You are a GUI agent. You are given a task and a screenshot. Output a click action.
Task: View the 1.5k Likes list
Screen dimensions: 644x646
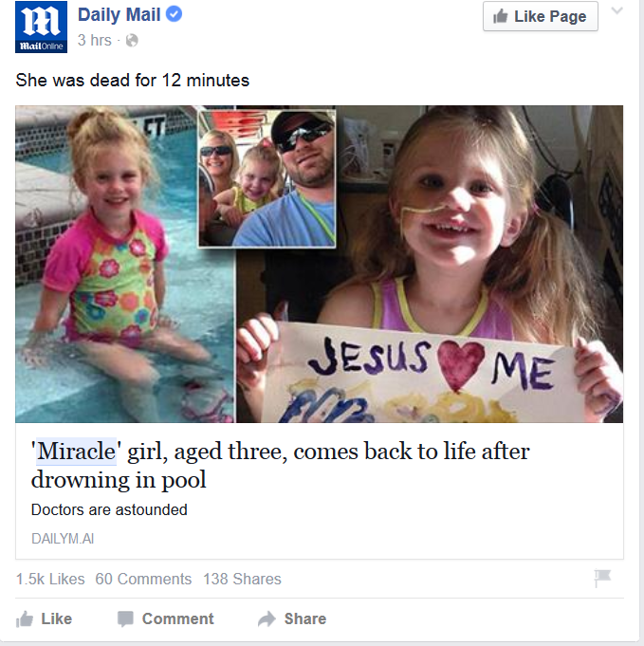click(50, 579)
